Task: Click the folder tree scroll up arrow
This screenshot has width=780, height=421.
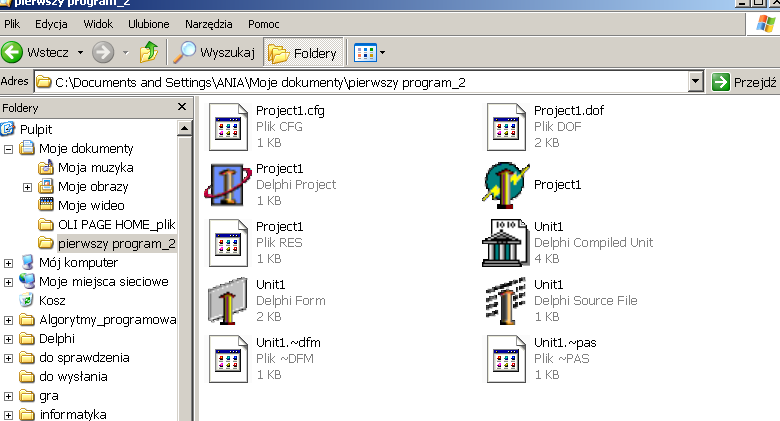Action: 185,128
